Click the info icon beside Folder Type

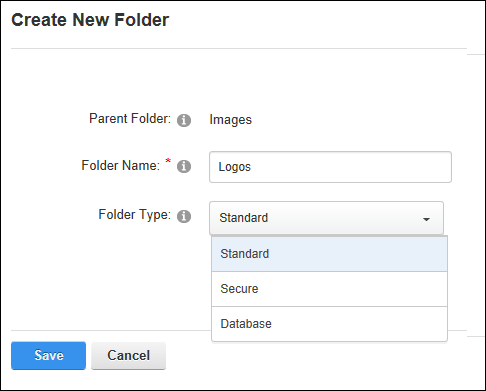(x=184, y=216)
